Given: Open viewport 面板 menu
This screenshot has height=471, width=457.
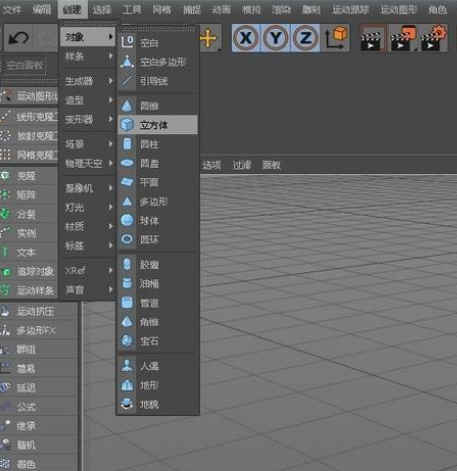Looking at the screenshot, I should point(272,165).
